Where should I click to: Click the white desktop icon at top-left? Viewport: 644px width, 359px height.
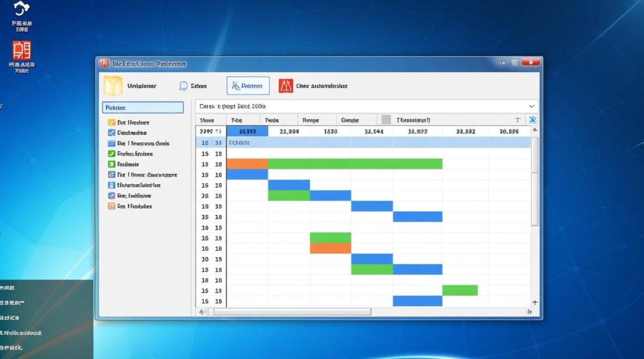(22, 9)
